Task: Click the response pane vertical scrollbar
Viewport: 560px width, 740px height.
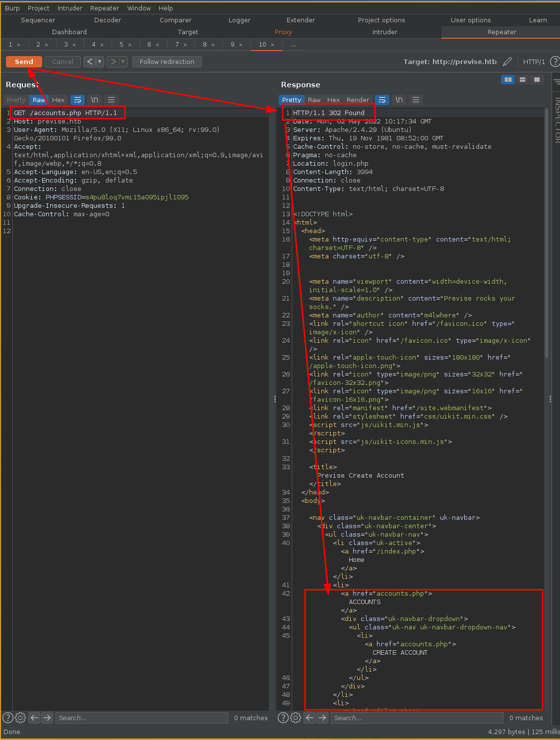Action: point(546,233)
